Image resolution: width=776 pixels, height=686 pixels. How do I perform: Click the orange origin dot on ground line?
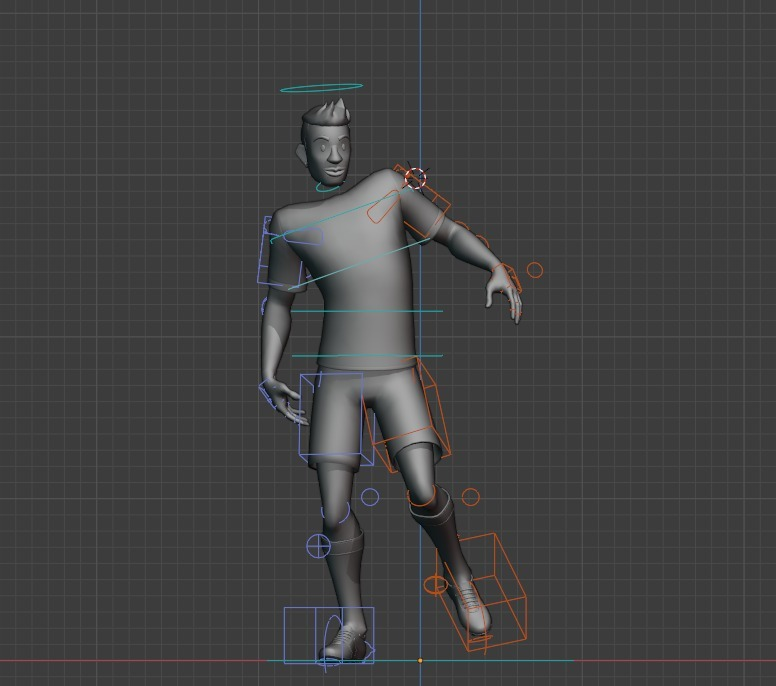coord(420,661)
